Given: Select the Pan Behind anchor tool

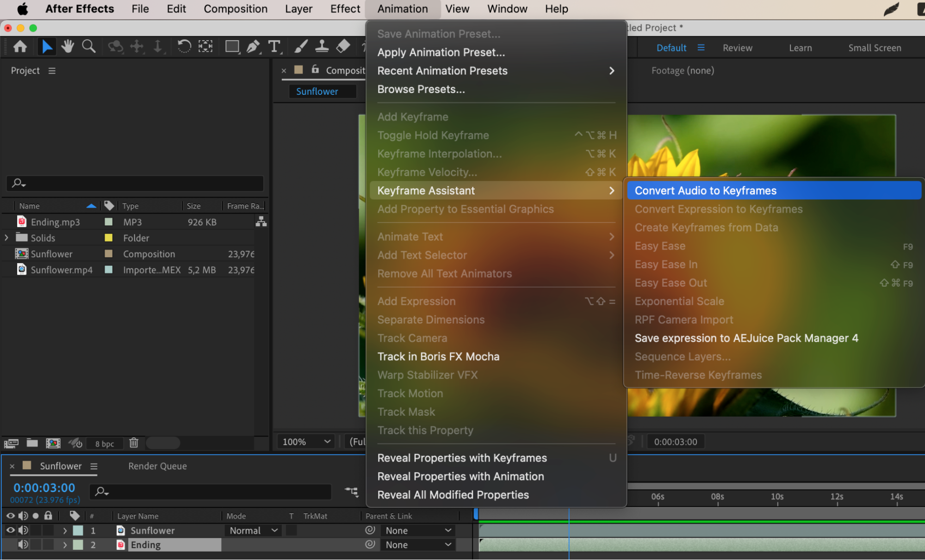Looking at the screenshot, I should pos(205,46).
